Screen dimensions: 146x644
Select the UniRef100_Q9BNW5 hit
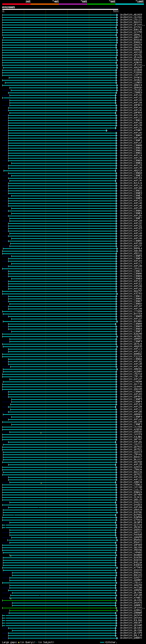[x=131, y=613]
